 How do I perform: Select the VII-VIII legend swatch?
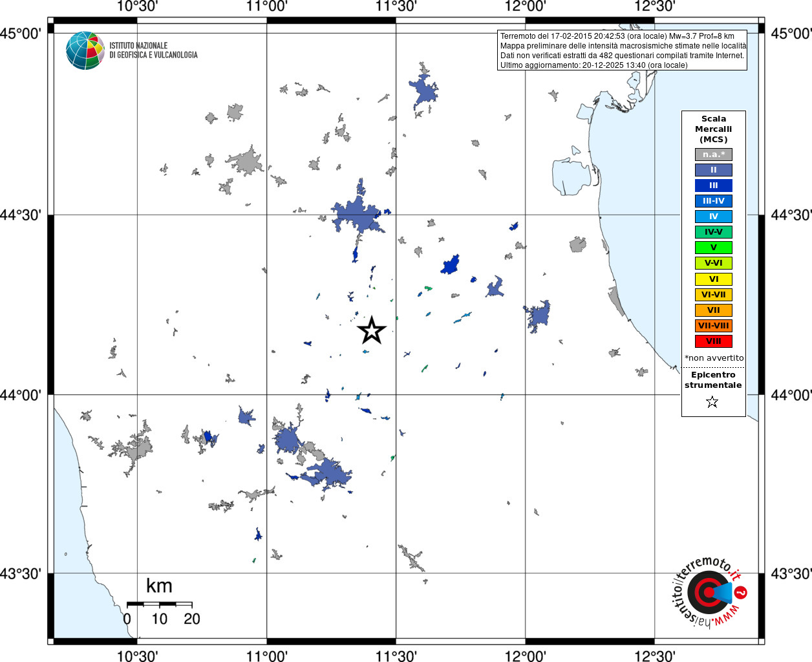(714, 326)
